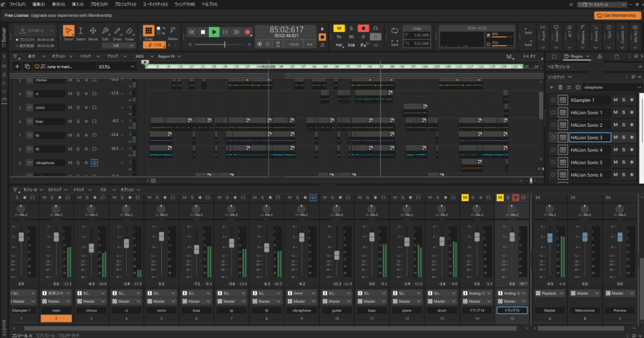The width and height of the screenshot is (644, 338).
Task: Open the melo strip 仮想コント input dropdown
Action: pyautogui.click(x=56, y=293)
